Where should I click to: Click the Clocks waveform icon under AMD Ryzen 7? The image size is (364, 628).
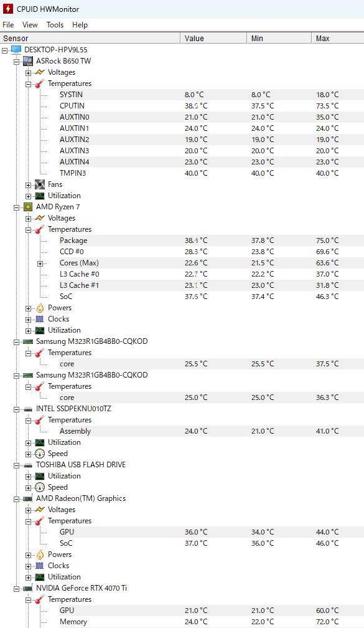(40, 319)
